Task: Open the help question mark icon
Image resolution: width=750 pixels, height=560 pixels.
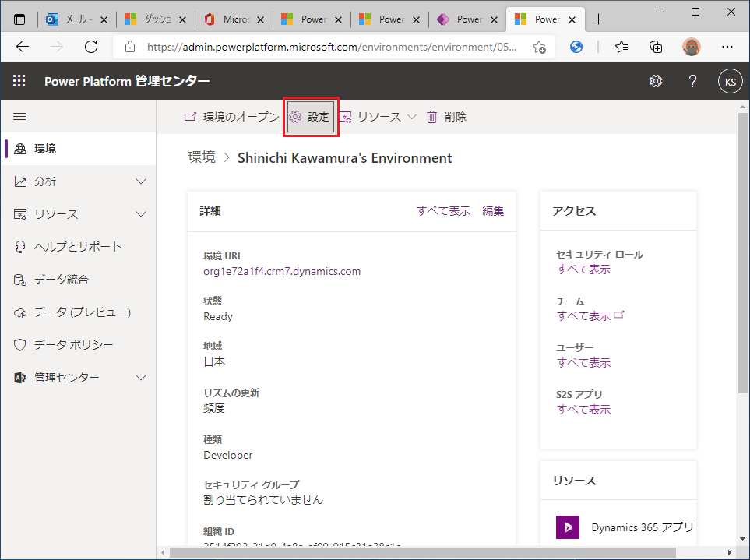Action: pyautogui.click(x=692, y=81)
